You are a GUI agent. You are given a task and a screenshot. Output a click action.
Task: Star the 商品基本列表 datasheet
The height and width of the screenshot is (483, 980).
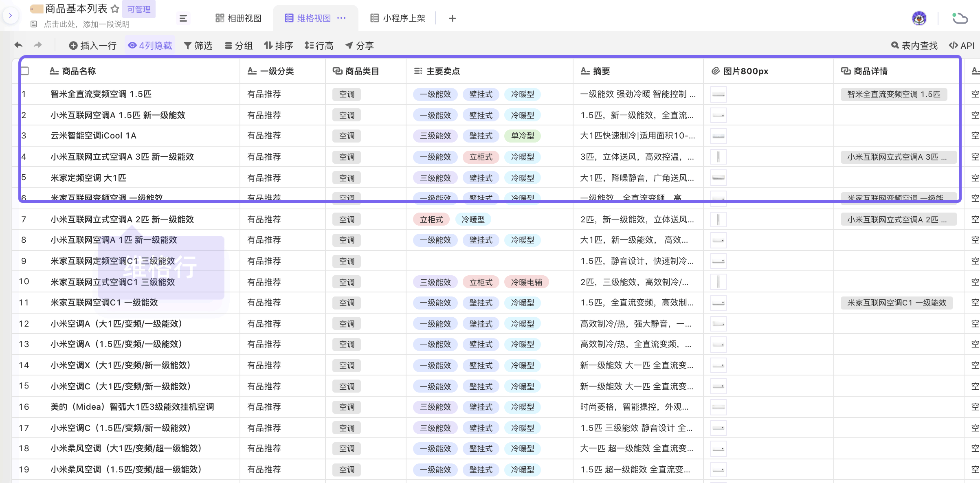(x=115, y=9)
